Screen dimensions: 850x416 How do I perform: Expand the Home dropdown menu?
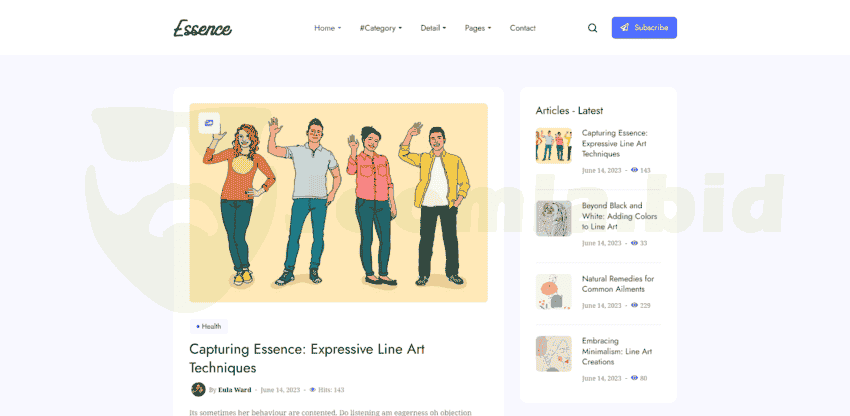coord(327,28)
